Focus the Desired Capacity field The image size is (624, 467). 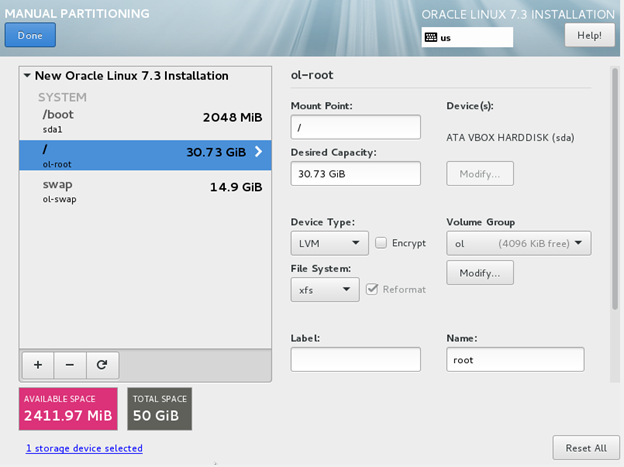[x=355, y=174]
